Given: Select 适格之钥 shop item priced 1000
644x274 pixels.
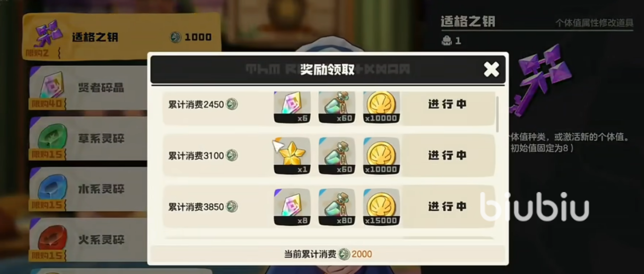Looking at the screenshot, I should point(122,36).
